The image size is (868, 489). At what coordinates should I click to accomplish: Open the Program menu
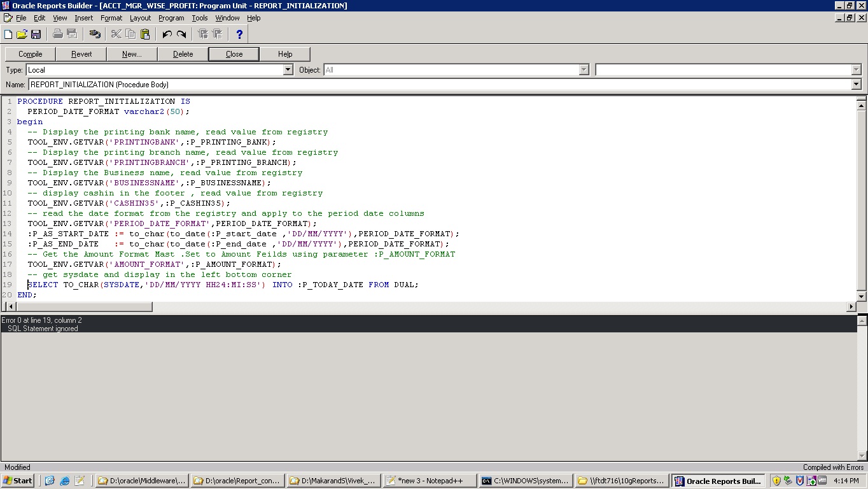coord(171,18)
